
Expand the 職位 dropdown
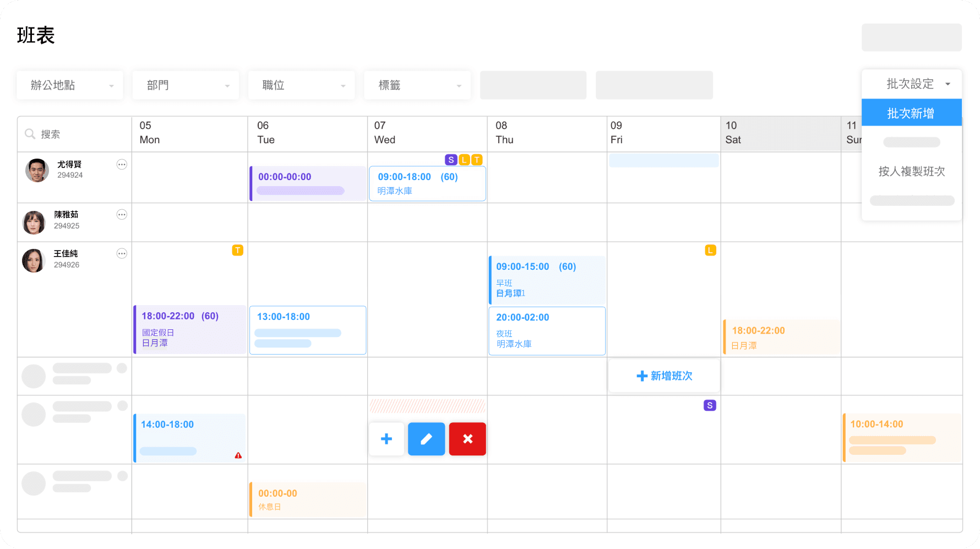pyautogui.click(x=301, y=85)
